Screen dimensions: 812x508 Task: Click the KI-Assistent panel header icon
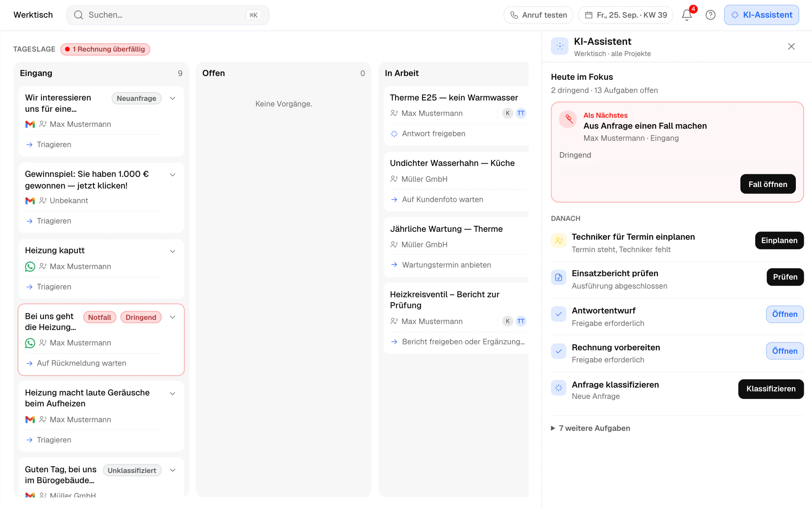[560, 46]
